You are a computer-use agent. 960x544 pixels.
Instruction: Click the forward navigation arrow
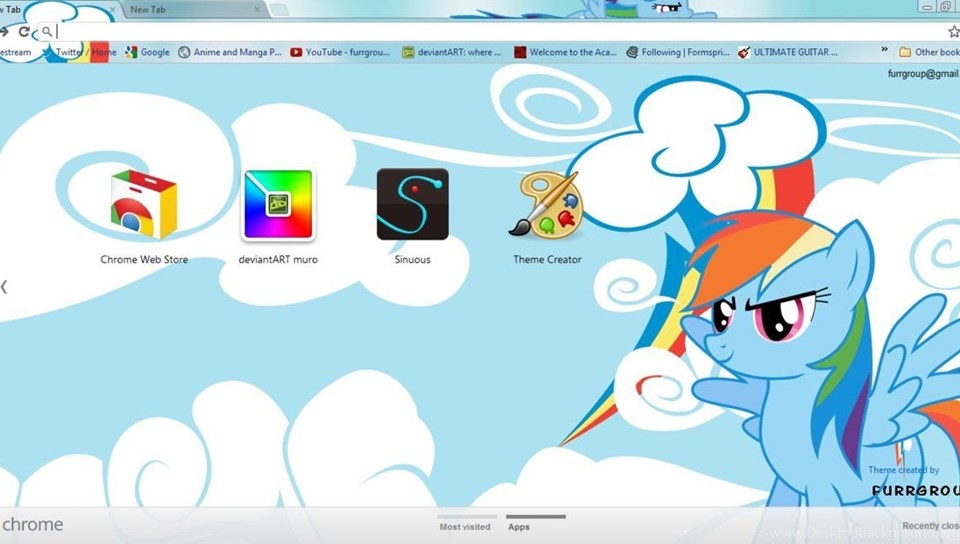coord(4,31)
